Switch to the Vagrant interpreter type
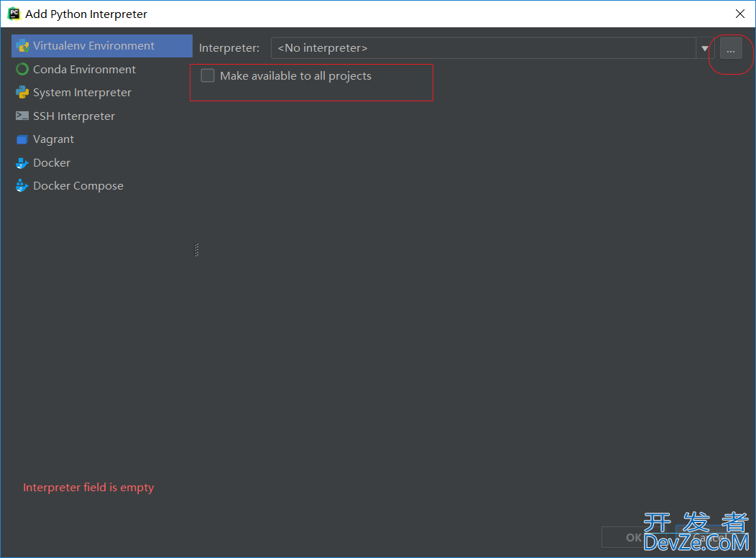This screenshot has height=558, width=756. tap(102, 139)
